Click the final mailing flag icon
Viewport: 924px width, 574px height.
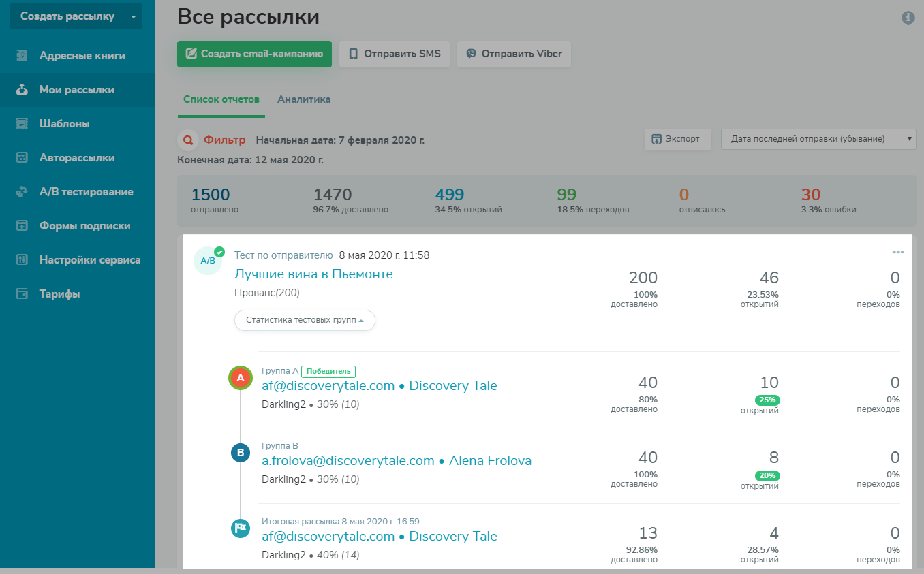240,528
